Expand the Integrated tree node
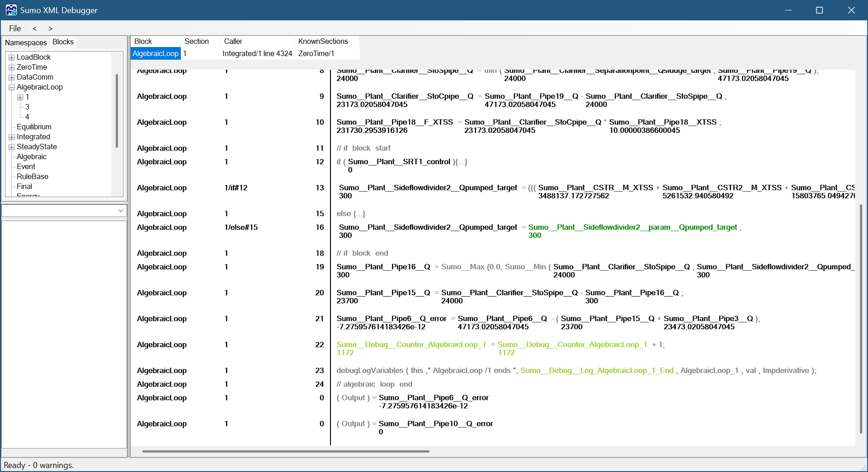868x472 pixels. click(12, 137)
